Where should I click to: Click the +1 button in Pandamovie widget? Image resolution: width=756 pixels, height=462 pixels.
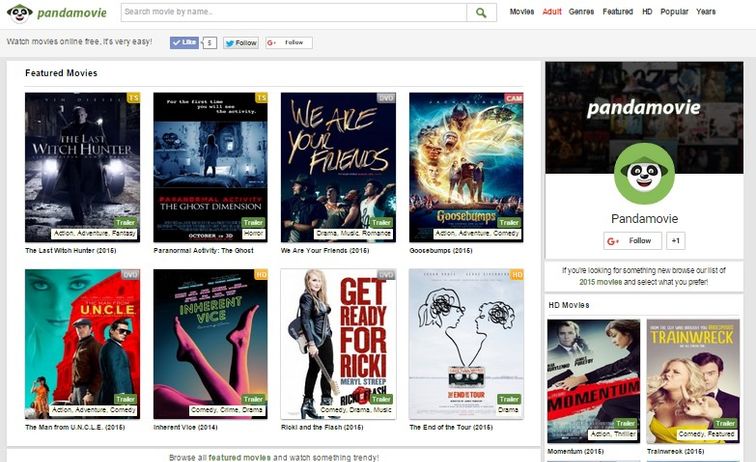point(675,241)
